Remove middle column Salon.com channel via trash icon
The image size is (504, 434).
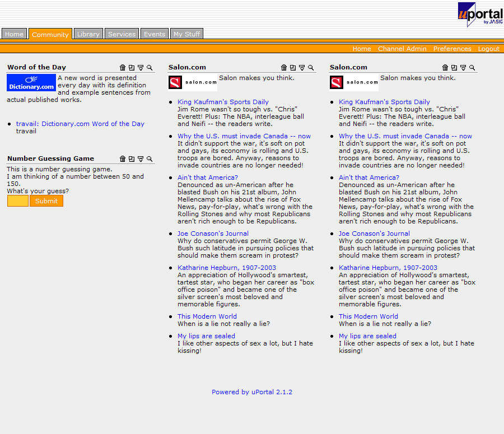coord(284,68)
